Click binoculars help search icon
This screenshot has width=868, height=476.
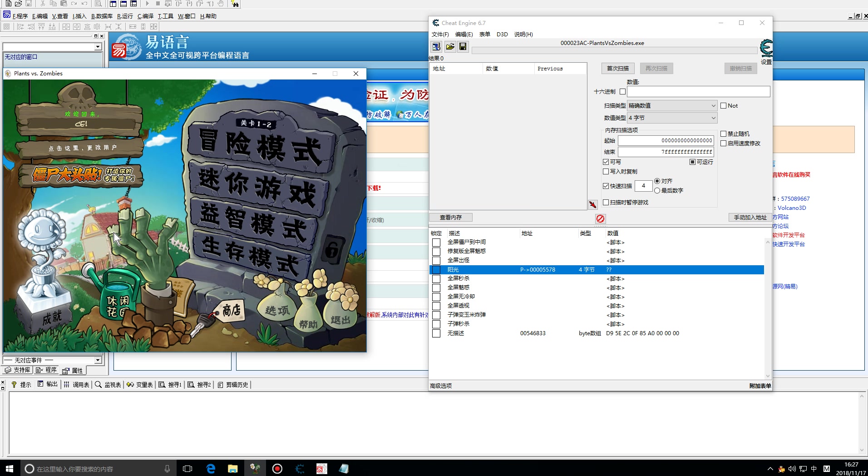[235, 4]
